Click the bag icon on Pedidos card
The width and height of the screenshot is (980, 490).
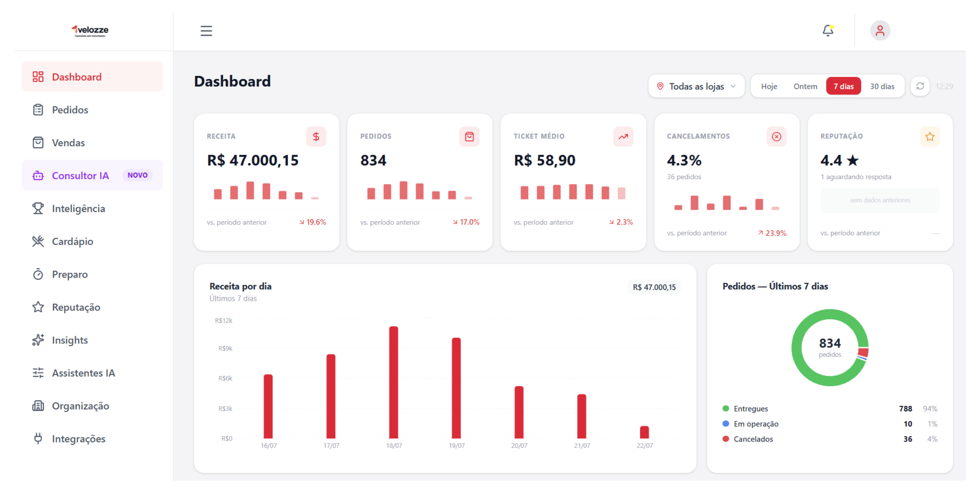pyautogui.click(x=470, y=137)
